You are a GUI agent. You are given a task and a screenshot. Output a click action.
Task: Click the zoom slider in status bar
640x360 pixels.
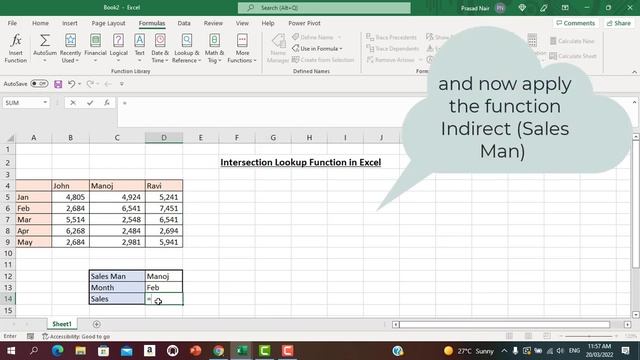pos(588,336)
